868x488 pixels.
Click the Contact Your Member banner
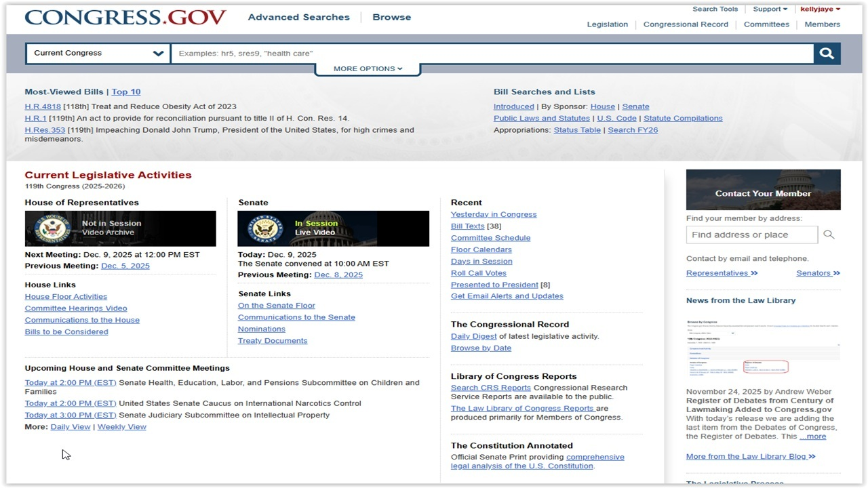tap(762, 189)
